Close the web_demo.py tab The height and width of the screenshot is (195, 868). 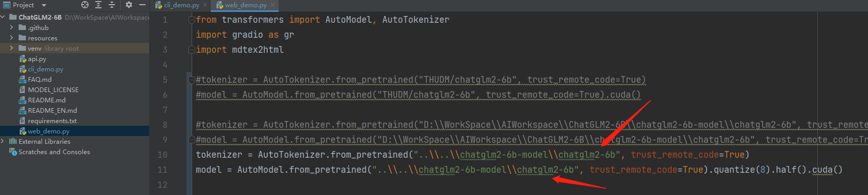[x=272, y=5]
